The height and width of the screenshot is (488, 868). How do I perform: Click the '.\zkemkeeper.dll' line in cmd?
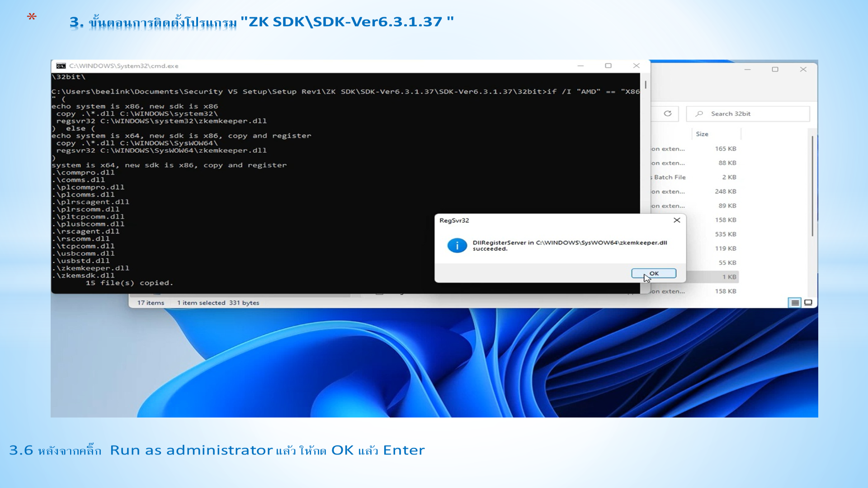(90, 268)
